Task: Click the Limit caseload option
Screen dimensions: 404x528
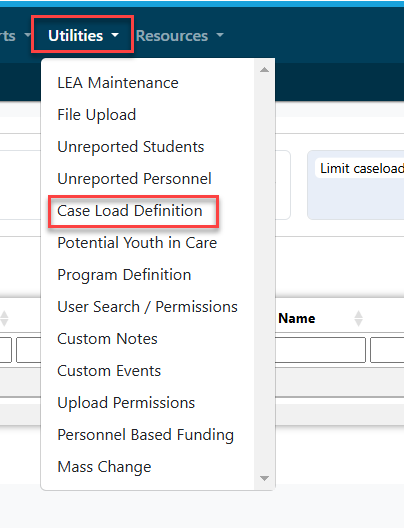Action: [362, 168]
